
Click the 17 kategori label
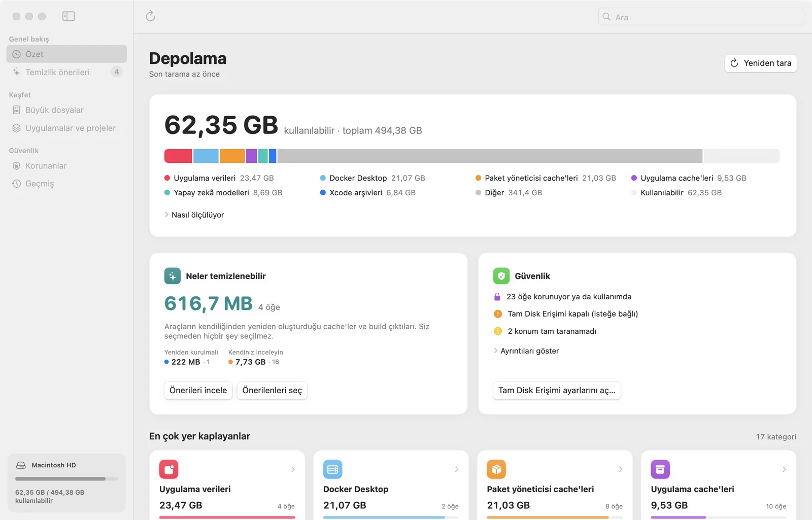[776, 437]
